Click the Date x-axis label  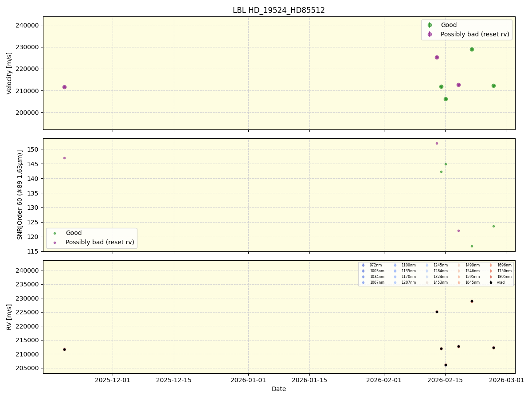coord(279,389)
